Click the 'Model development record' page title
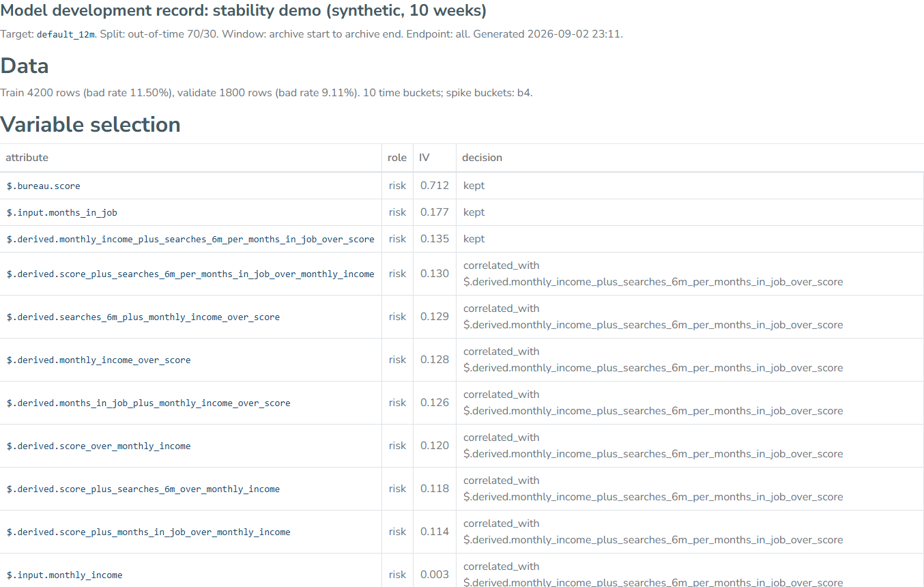924x587 pixels. 244,11
